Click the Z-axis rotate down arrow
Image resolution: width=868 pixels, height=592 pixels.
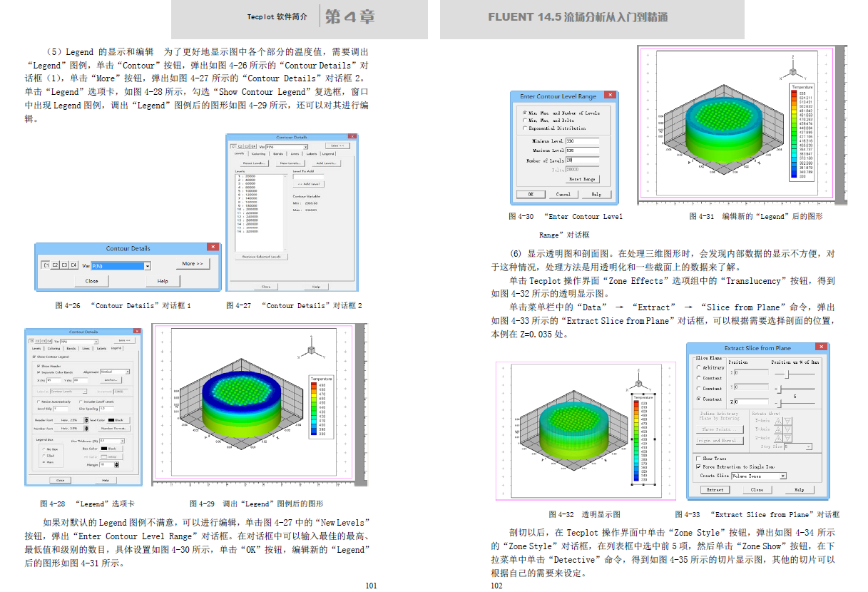click(x=787, y=439)
